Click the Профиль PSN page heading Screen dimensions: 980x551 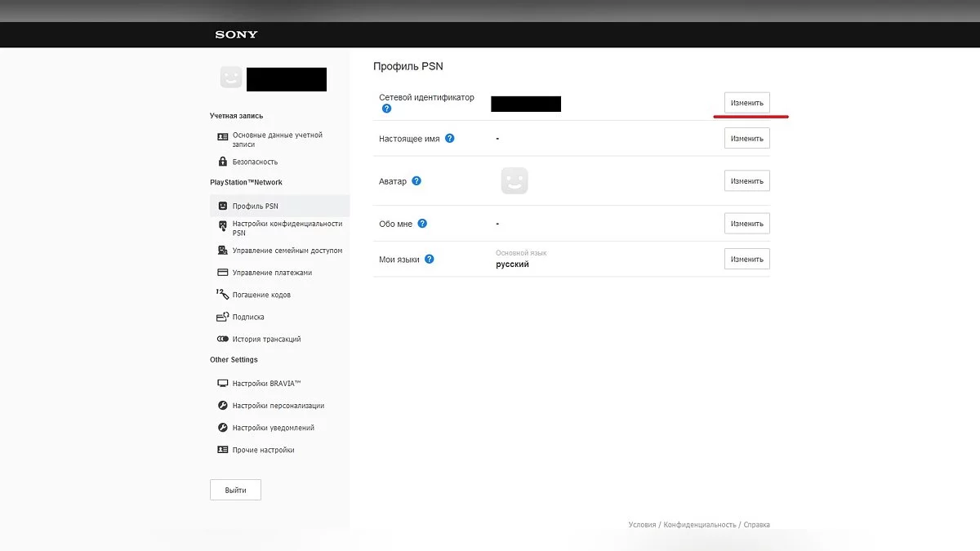pyautogui.click(x=408, y=66)
